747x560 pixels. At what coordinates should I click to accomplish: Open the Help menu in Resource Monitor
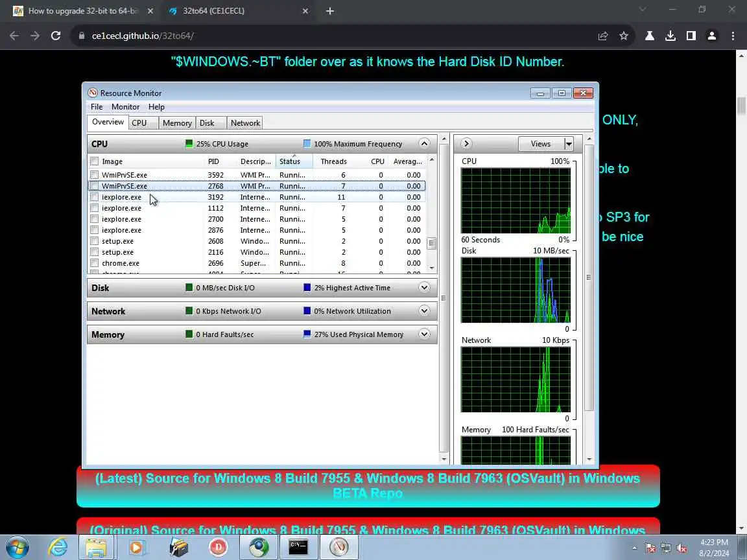click(x=156, y=107)
